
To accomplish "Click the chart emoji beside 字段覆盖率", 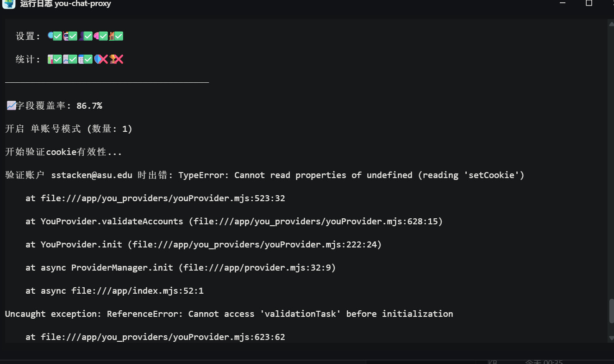I will pos(11,105).
